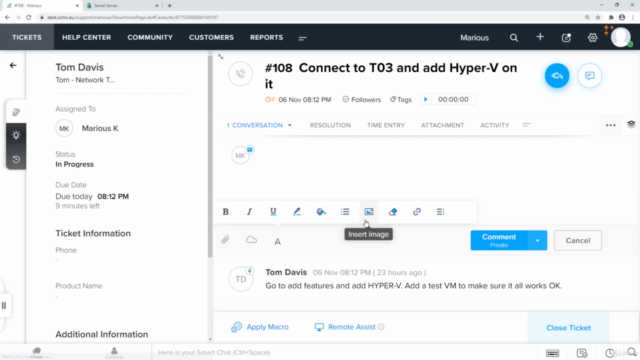Open Contacts in the bottom bar
Screen dimensions: 640x360
click(x=114, y=353)
